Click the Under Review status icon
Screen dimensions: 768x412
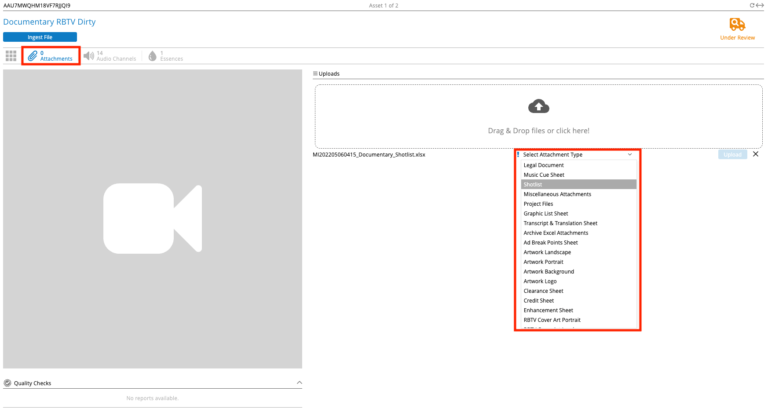pos(737,24)
